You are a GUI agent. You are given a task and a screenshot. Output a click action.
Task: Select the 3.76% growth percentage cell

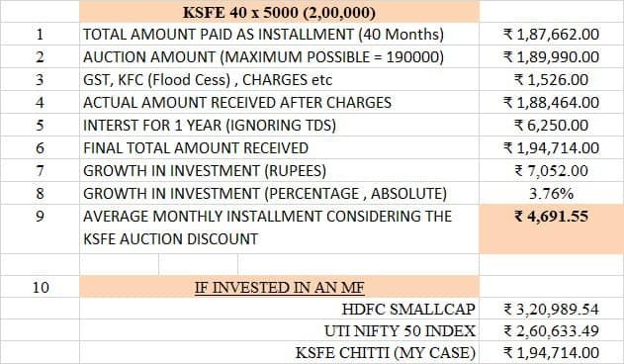click(x=551, y=193)
